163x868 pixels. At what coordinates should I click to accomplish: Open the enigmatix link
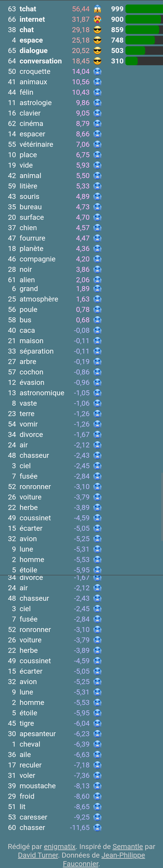coord(60,846)
